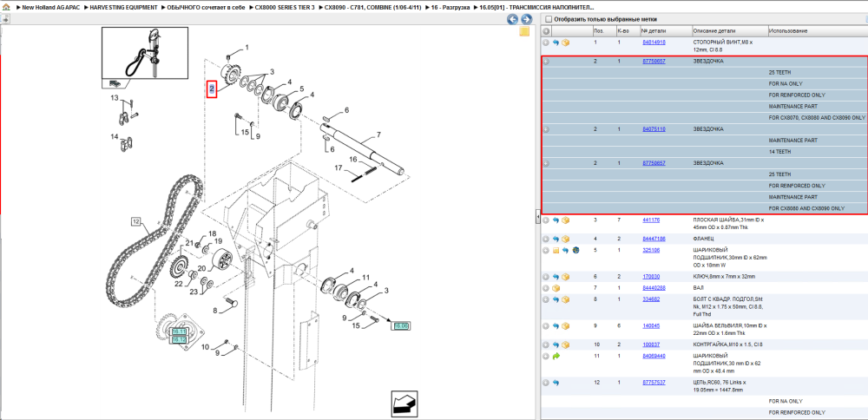Select boxed callout 12 beside the chain
Image resolution: width=868 pixels, height=420 pixels.
[x=136, y=222]
